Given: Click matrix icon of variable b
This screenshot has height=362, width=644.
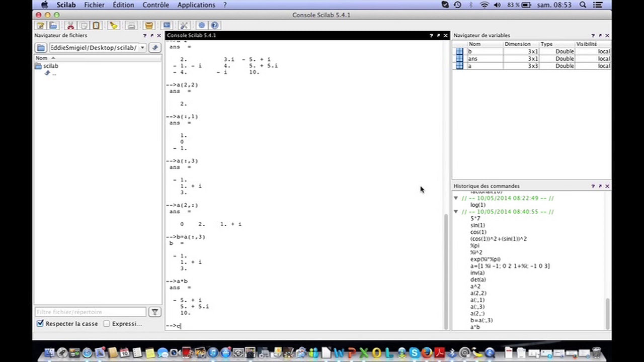Looking at the screenshot, I should point(459,51).
